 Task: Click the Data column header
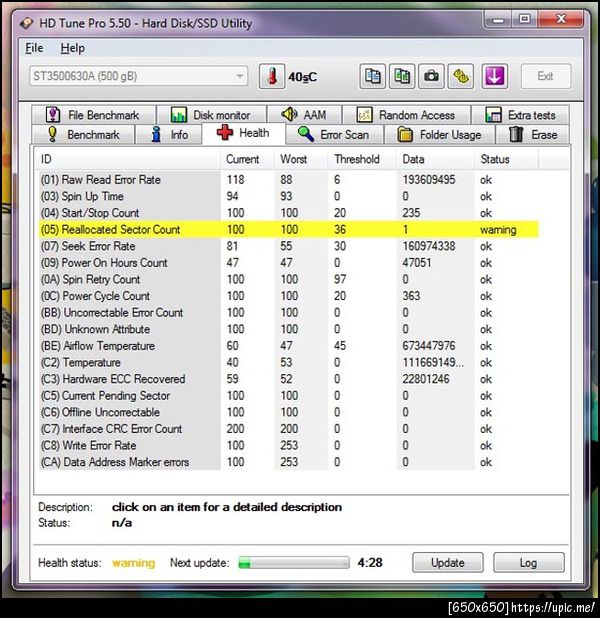point(435,159)
